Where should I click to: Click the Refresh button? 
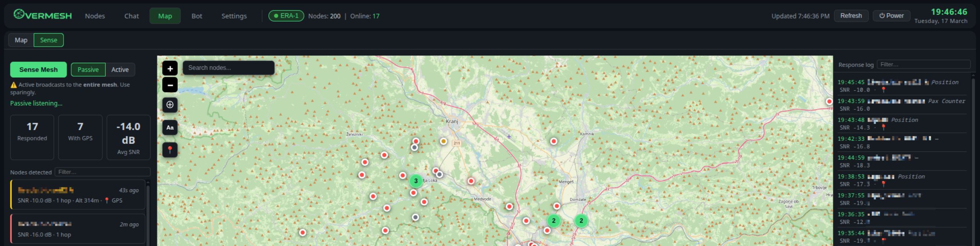point(851,16)
